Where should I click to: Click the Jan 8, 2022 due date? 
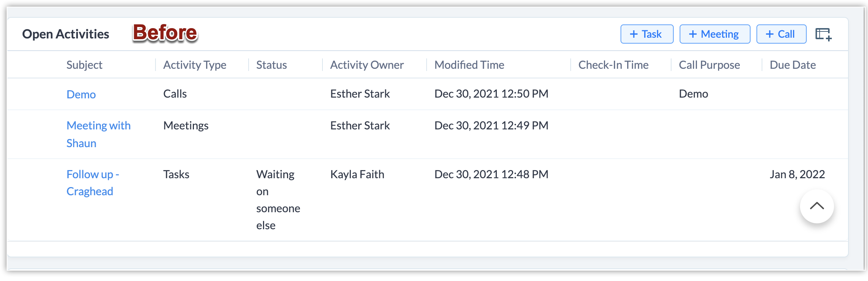797,174
